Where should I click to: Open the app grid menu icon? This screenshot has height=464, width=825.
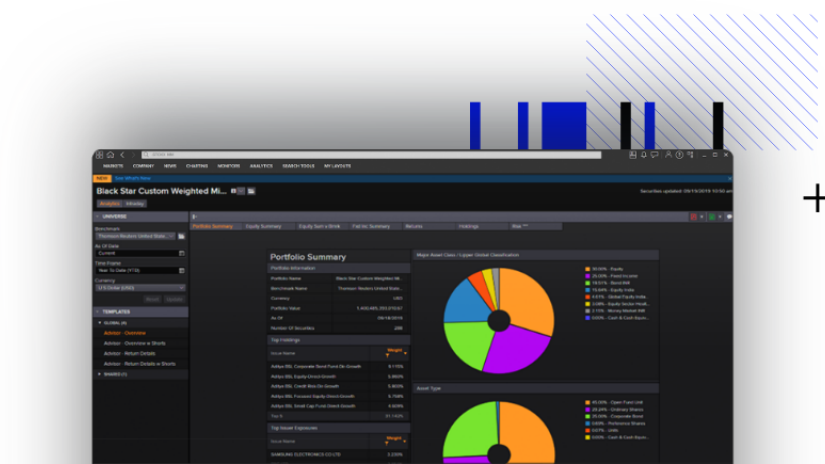point(99,155)
